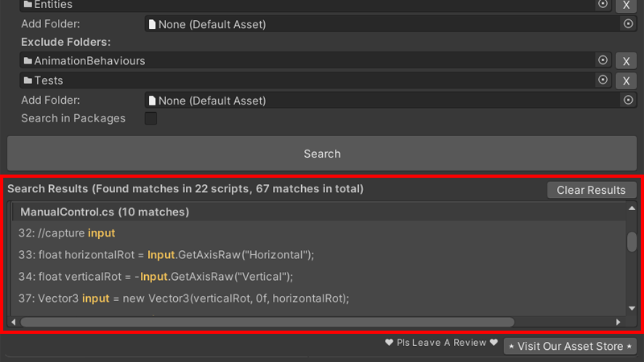Click the Search button
The width and height of the screenshot is (644, 362).
click(322, 154)
